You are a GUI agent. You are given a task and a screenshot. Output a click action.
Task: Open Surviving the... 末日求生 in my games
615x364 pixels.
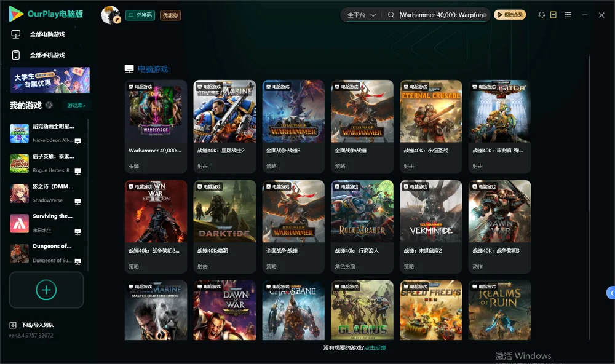pos(46,223)
